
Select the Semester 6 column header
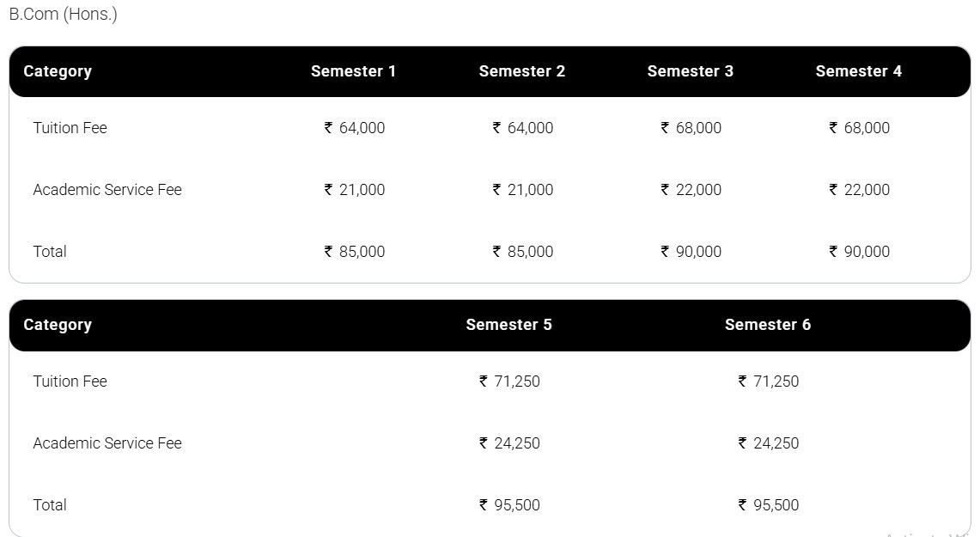767,325
